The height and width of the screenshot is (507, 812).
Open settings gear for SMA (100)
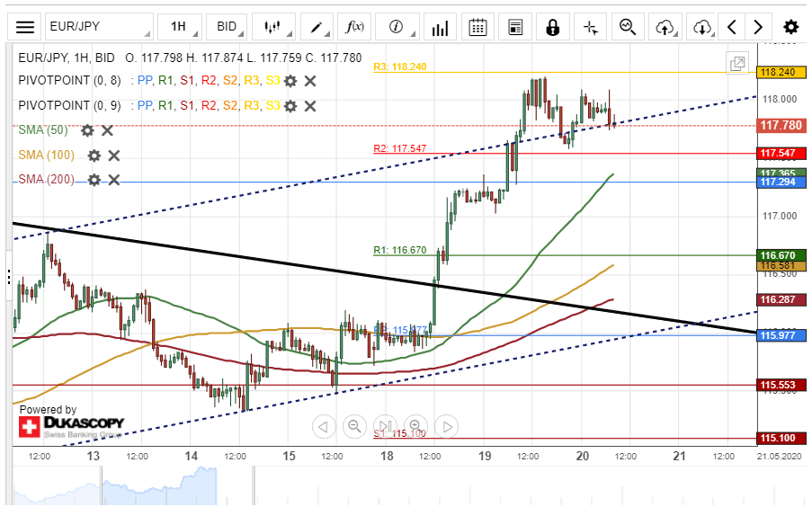click(x=94, y=156)
